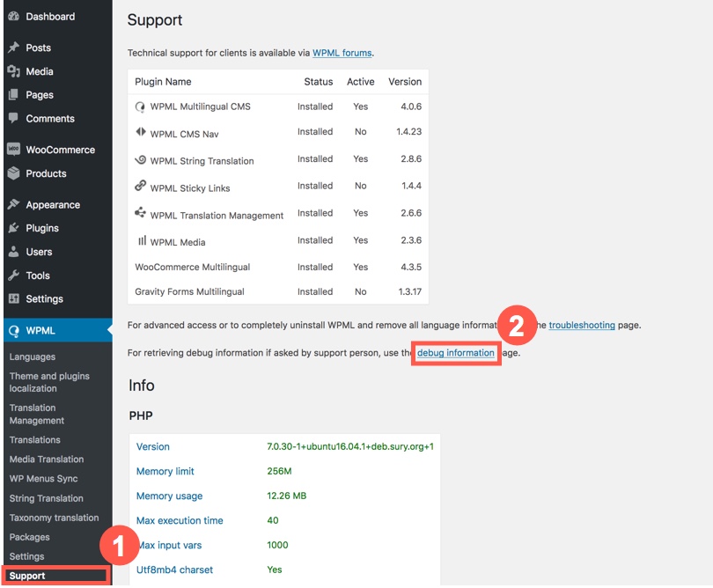Image resolution: width=713 pixels, height=588 pixels.
Task: Click the Plugins plug icon
Action: (x=13, y=228)
